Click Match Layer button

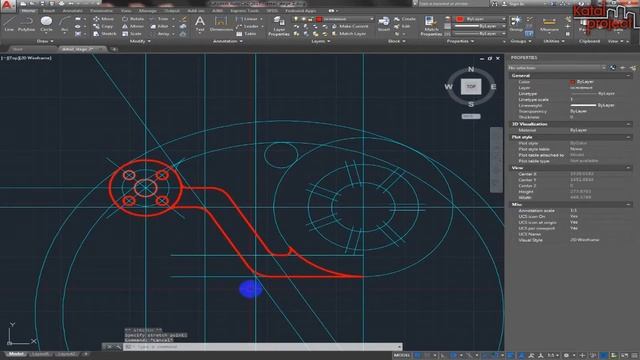349,33
